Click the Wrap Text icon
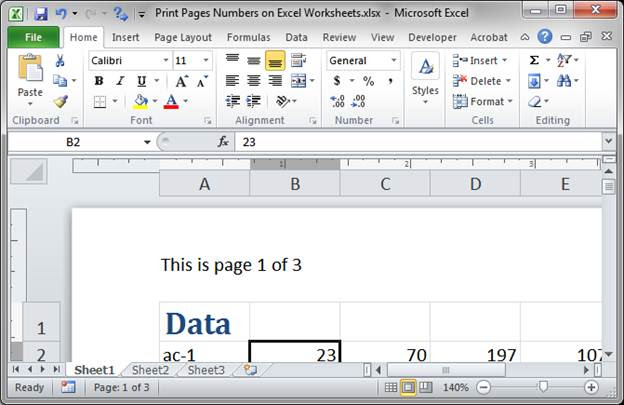The height and width of the screenshot is (405, 624). click(x=298, y=60)
